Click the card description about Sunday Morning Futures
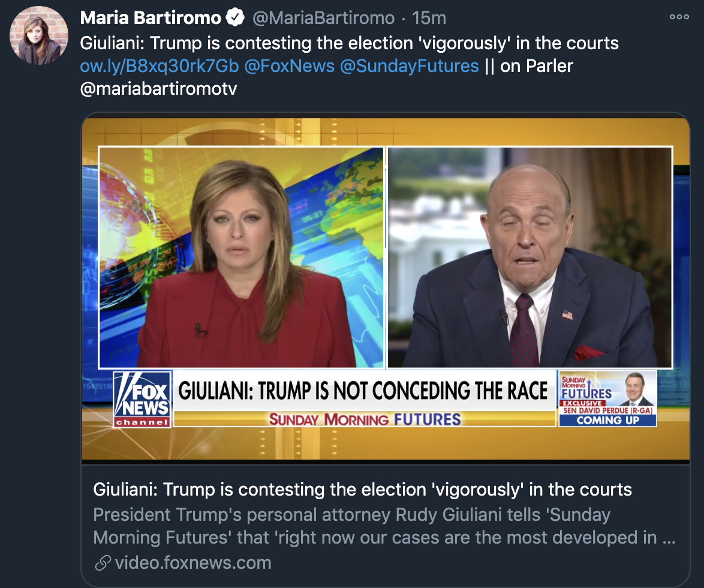The width and height of the screenshot is (704, 588). (384, 526)
